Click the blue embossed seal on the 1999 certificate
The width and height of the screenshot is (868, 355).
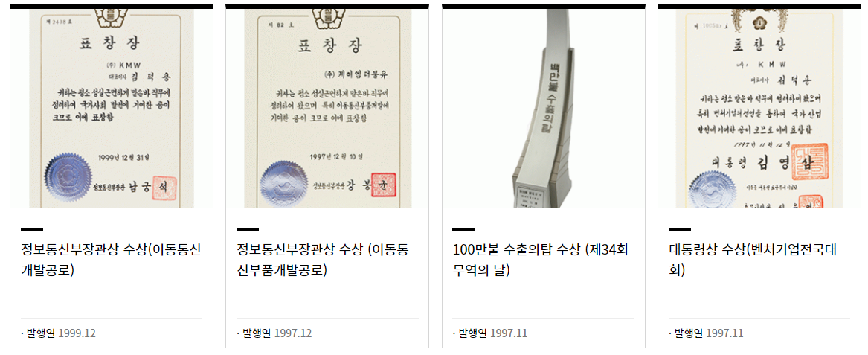[65, 177]
